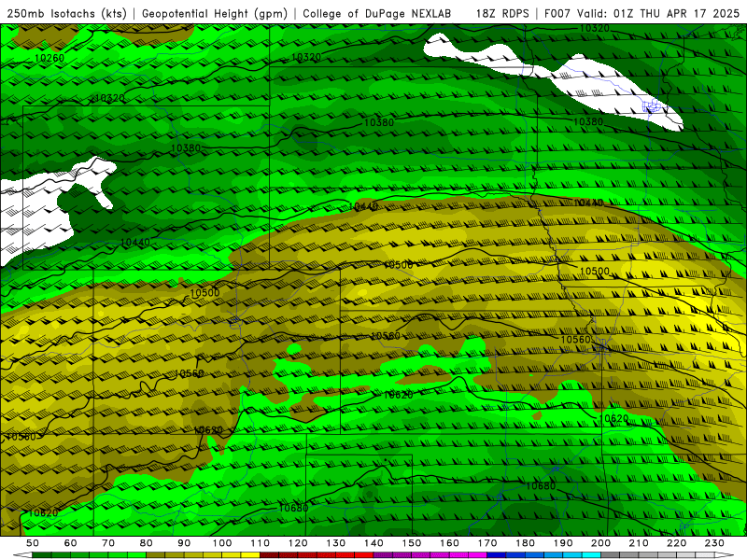Select the '180' legend value
747x560 pixels.
(x=525, y=543)
